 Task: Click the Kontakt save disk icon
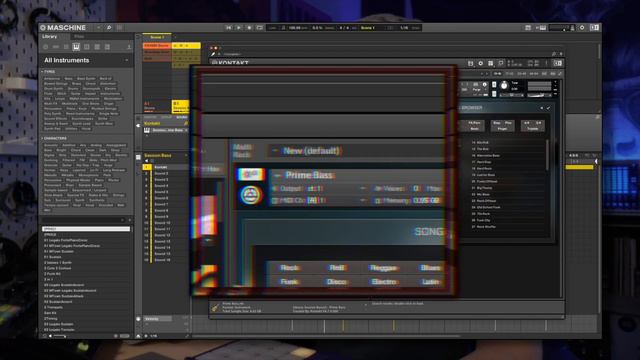[470, 63]
